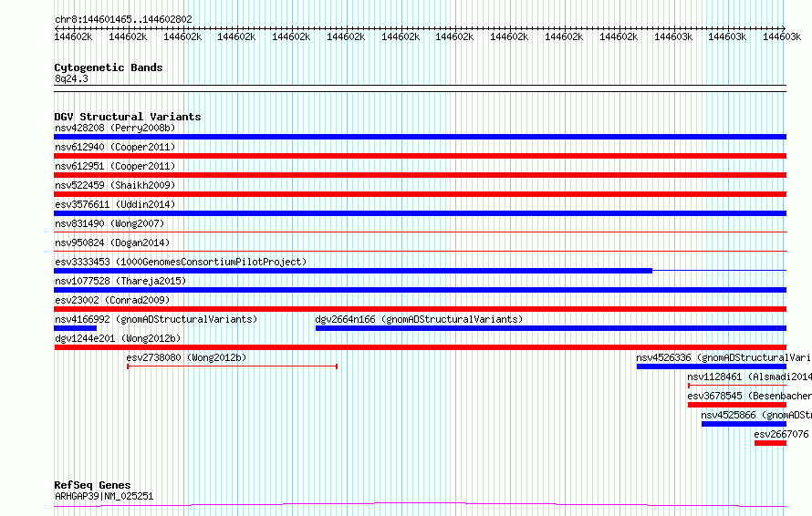
Task: Open variant nsv4526336 label
Action: 724,357
